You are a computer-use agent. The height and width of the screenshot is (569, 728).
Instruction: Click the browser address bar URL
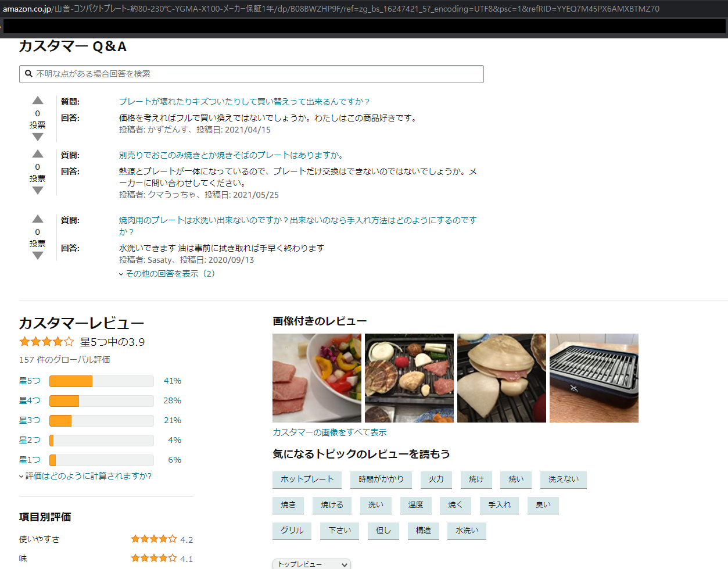pyautogui.click(x=331, y=9)
